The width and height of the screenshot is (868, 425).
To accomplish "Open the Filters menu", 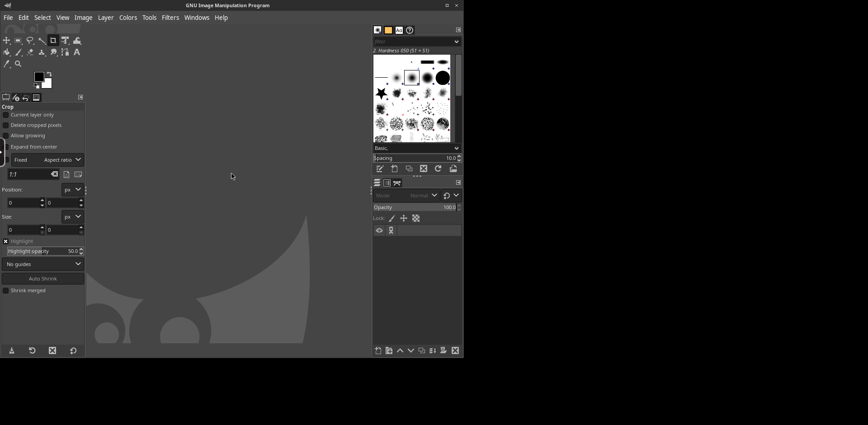I will (170, 18).
